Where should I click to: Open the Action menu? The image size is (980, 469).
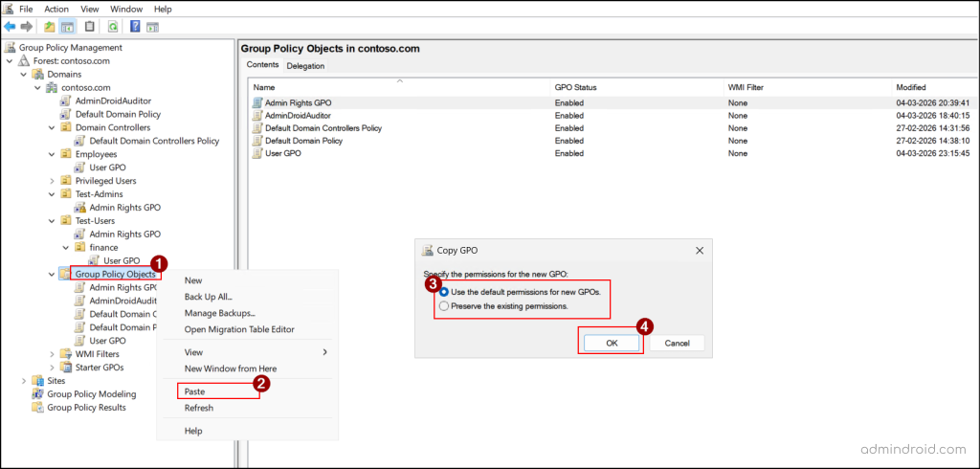point(56,9)
